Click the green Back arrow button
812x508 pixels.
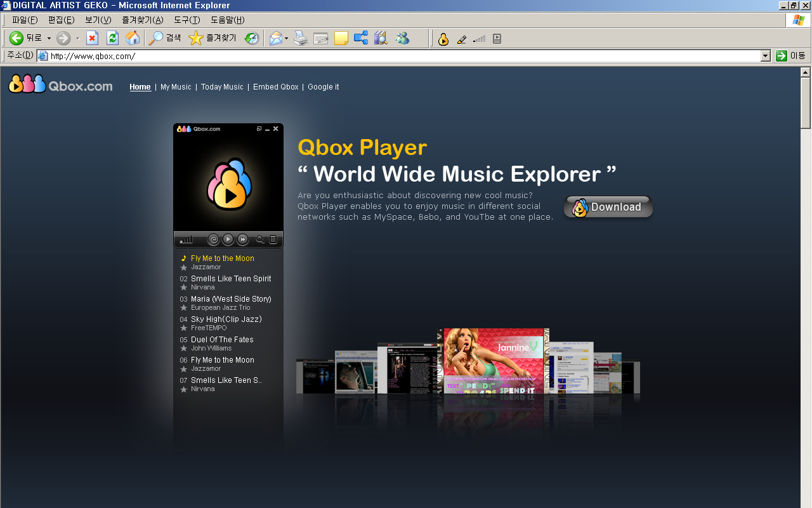tap(16, 38)
